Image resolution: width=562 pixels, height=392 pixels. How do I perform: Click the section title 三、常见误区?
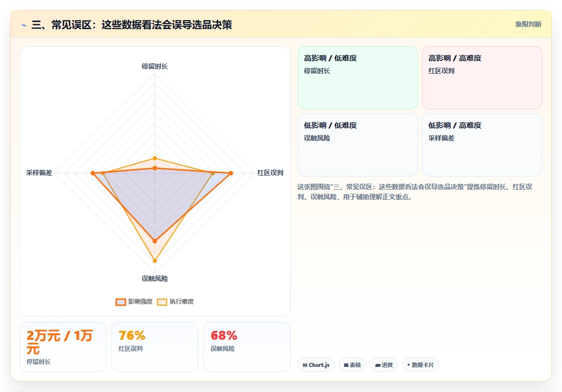pyautogui.click(x=132, y=25)
